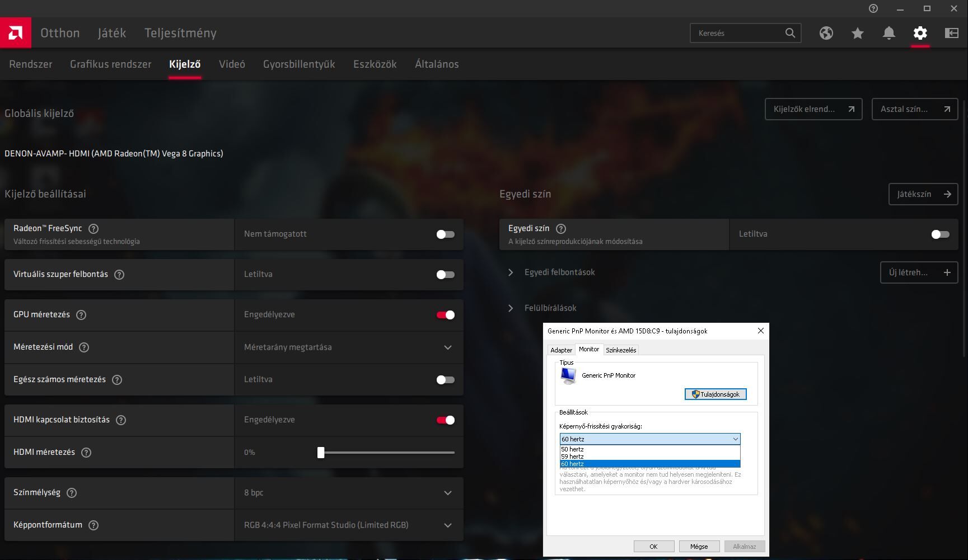Toggle the sidebar panel icon

pyautogui.click(x=951, y=33)
